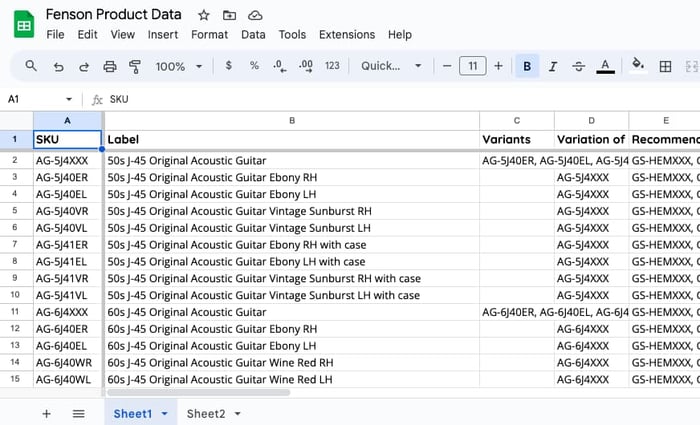Open the fill color picker

coord(638,66)
